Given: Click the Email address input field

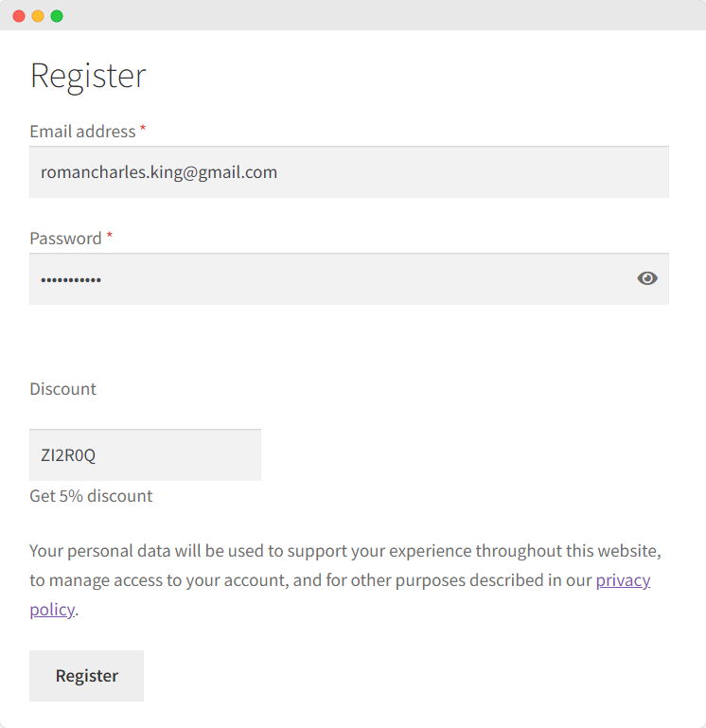Looking at the screenshot, I should click(348, 172).
